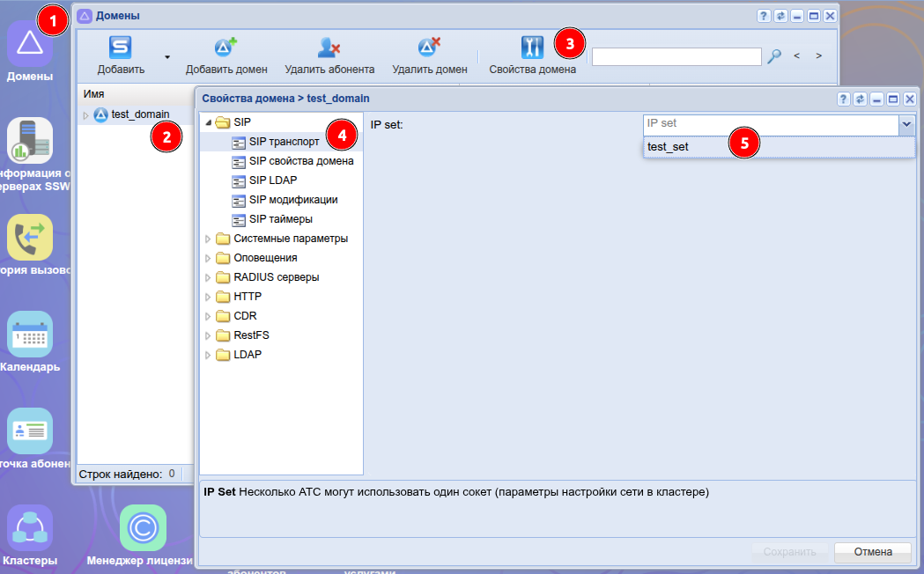Click the RestFS folder label
Viewport: 924px width, 574px height.
[251, 336]
